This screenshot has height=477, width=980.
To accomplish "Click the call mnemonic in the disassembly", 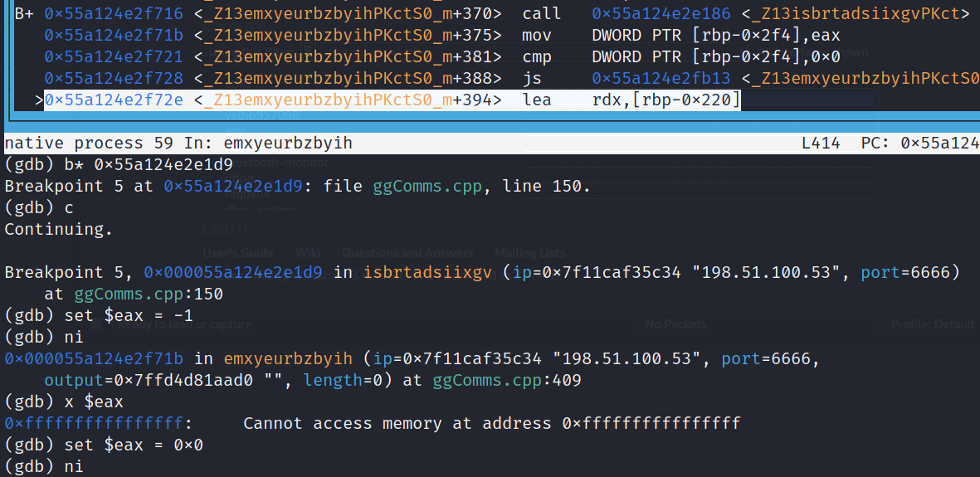I will click(541, 14).
